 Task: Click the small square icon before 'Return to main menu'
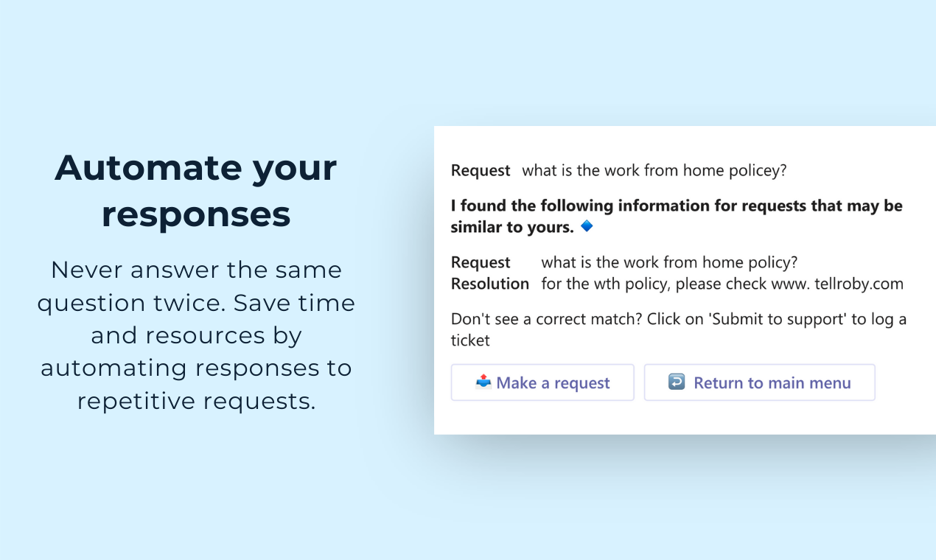click(676, 382)
